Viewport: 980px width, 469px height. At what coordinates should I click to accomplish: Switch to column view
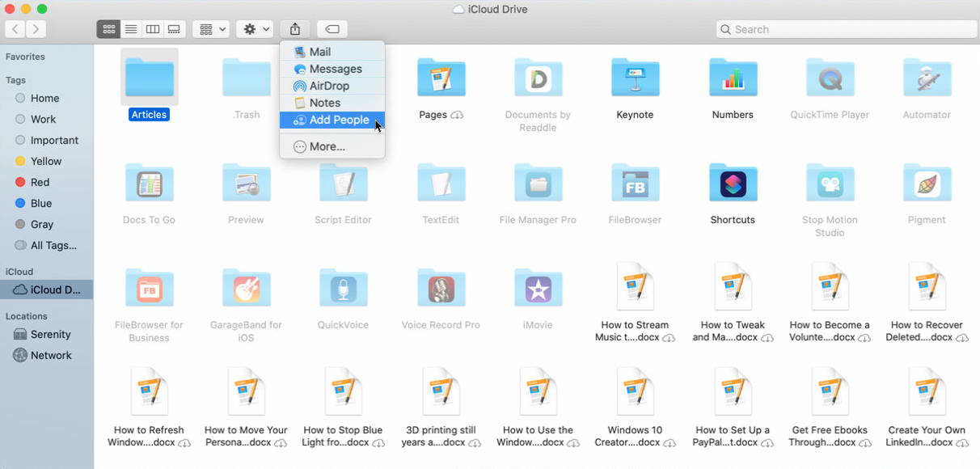coord(152,29)
